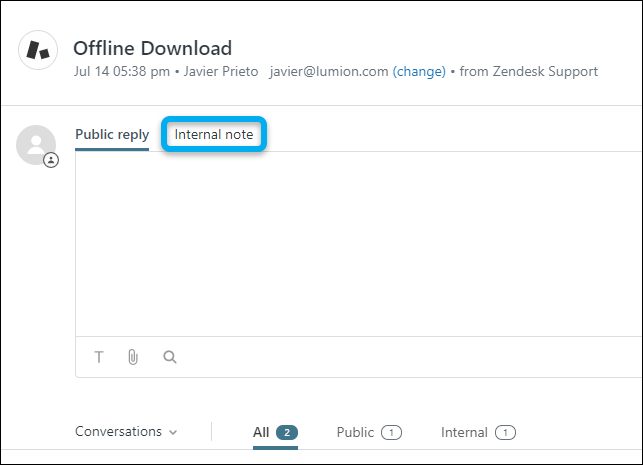The image size is (643, 465).
Task: Click the ticket brand logo avatar
Action: click(39, 49)
